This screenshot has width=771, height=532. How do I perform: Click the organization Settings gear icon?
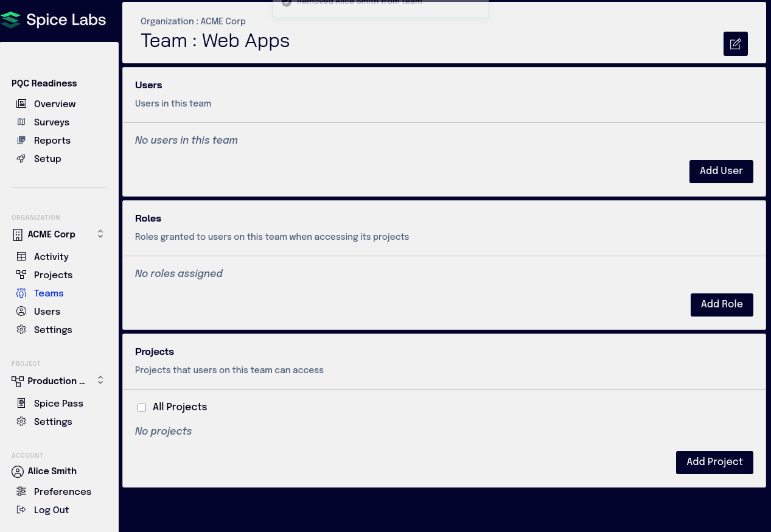pos(21,329)
